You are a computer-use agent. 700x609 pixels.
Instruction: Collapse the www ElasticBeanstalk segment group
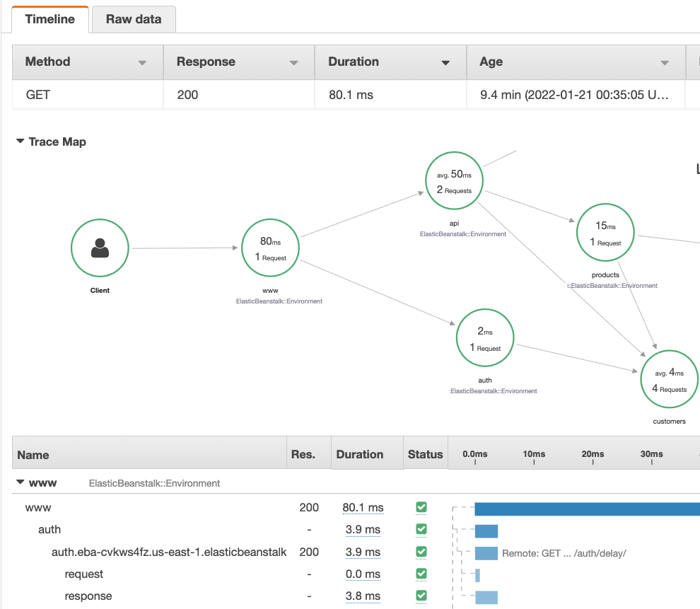(x=20, y=483)
